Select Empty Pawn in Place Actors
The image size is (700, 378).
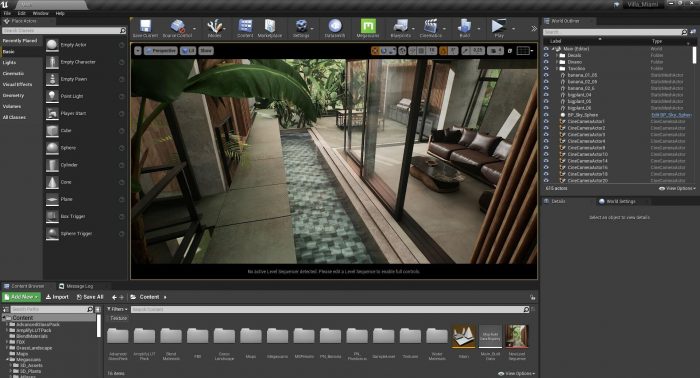(85, 79)
